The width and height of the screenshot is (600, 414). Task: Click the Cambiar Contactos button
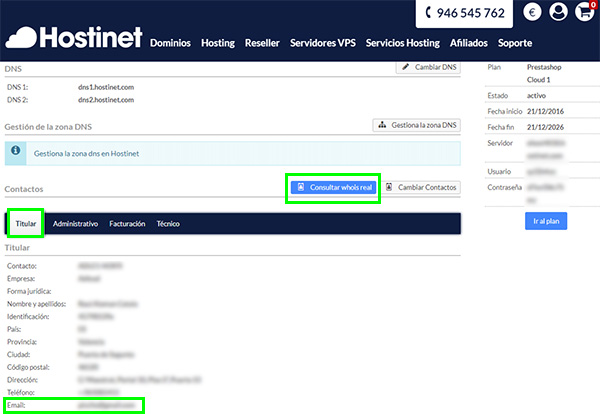tap(422, 187)
